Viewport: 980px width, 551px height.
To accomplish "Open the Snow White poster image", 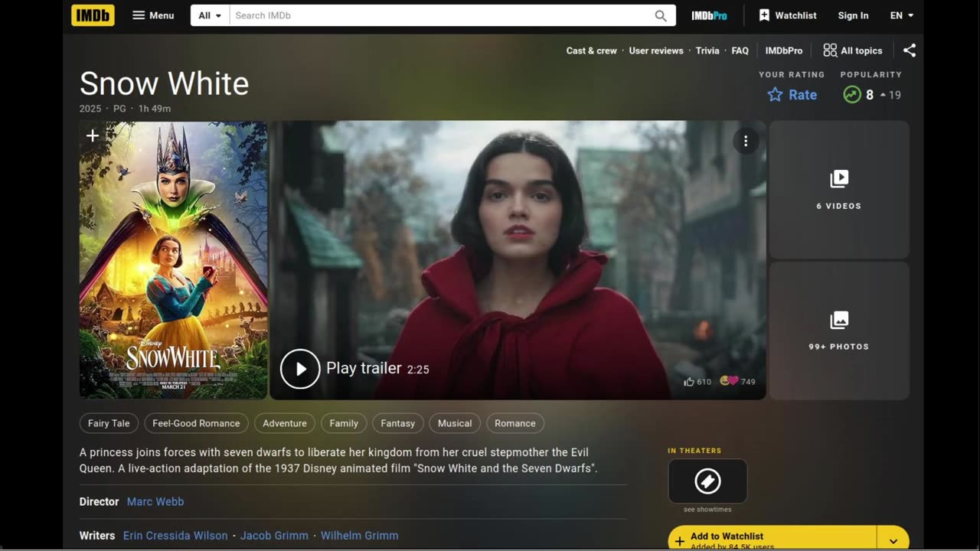I will (x=174, y=260).
